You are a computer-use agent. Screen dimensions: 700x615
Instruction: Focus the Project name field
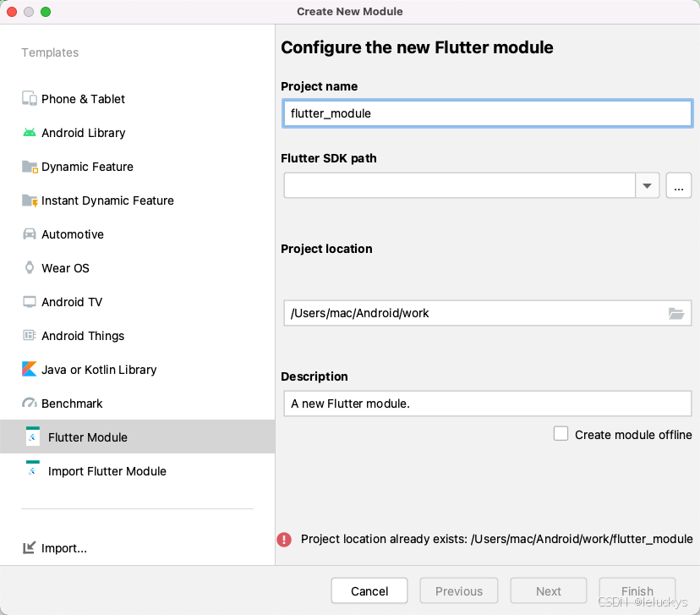coord(488,113)
